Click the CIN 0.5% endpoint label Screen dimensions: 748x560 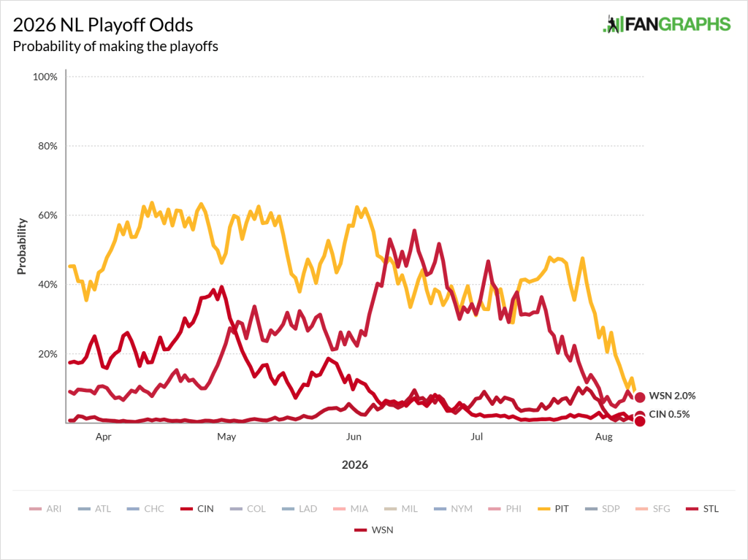(x=669, y=414)
